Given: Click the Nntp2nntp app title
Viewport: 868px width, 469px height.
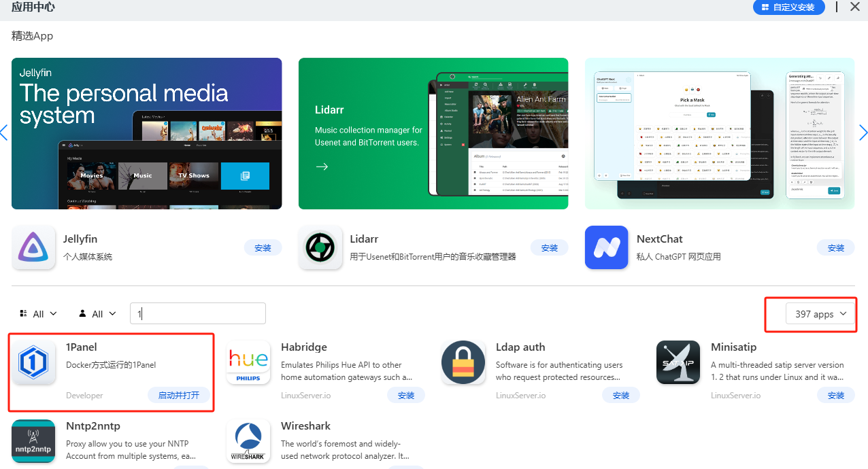Looking at the screenshot, I should (x=93, y=426).
